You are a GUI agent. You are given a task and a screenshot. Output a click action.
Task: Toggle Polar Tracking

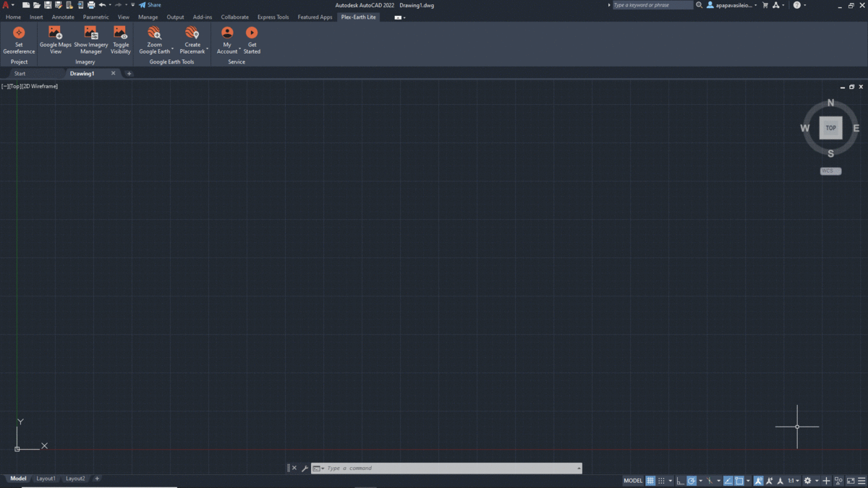692,481
